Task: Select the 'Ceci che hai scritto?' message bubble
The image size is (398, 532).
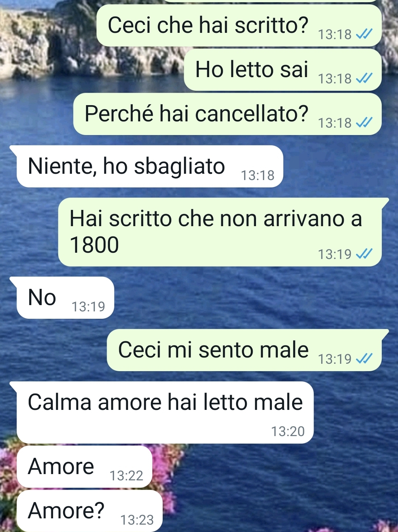Action: coord(239,25)
